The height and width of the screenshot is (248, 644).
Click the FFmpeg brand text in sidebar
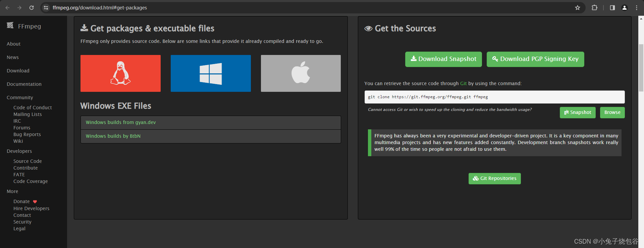point(30,26)
